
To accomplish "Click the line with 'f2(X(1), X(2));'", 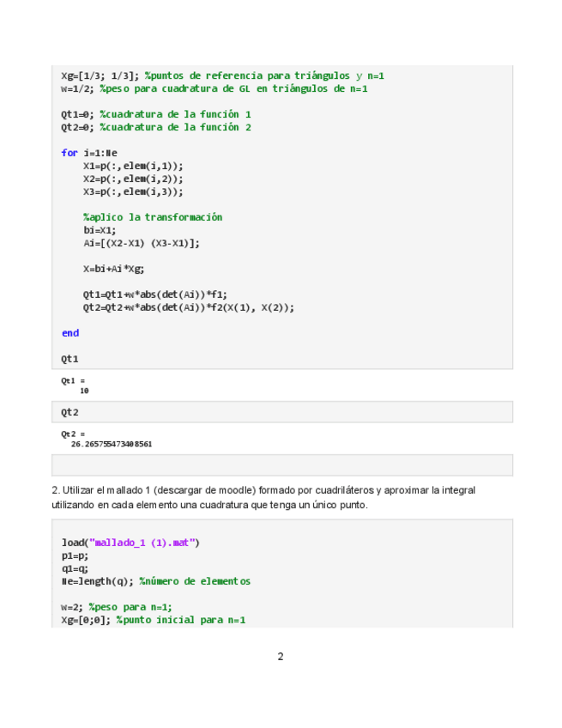I will click(x=189, y=307).
